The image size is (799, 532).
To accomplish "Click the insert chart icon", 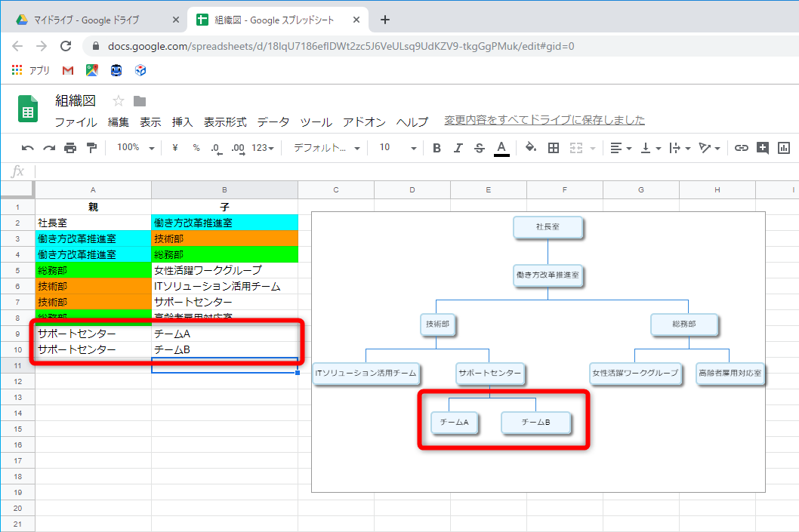I will (784, 148).
